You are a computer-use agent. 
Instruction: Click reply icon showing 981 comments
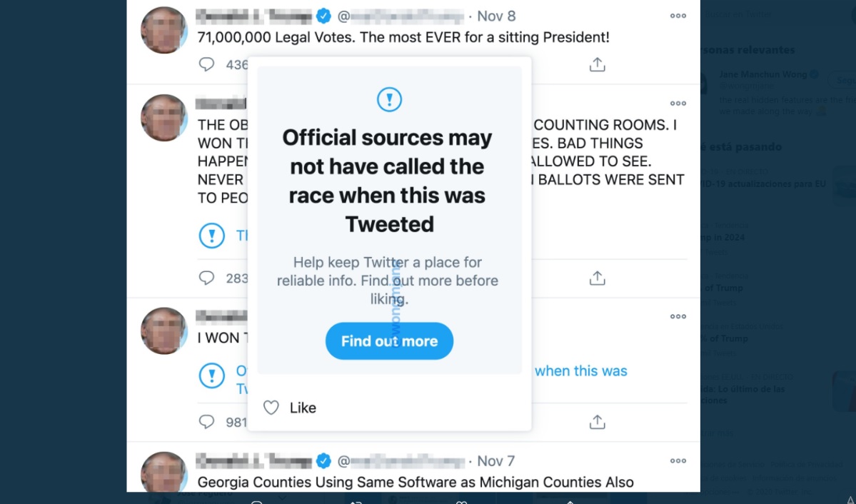click(206, 422)
